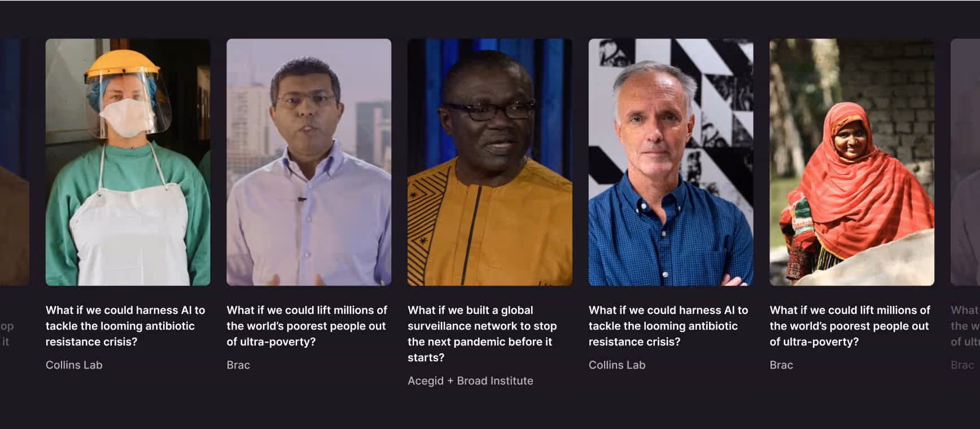Open the photo of the man in lavender shirt
The image size is (980, 429).
309,162
